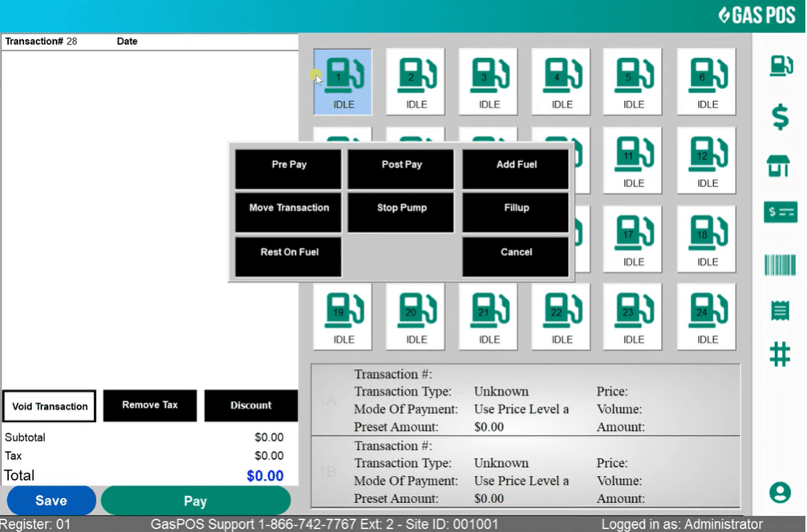
Task: Click Void Transaction
Action: pos(49,406)
